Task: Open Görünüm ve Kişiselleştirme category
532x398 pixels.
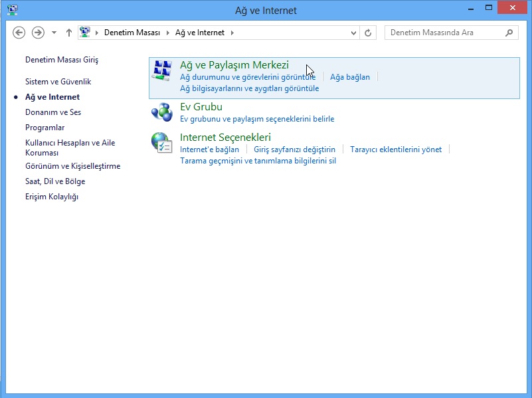Action: click(x=72, y=166)
